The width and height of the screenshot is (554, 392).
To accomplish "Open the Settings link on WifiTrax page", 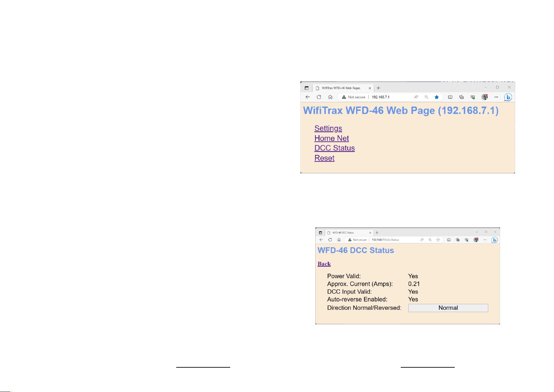I will coord(328,128).
